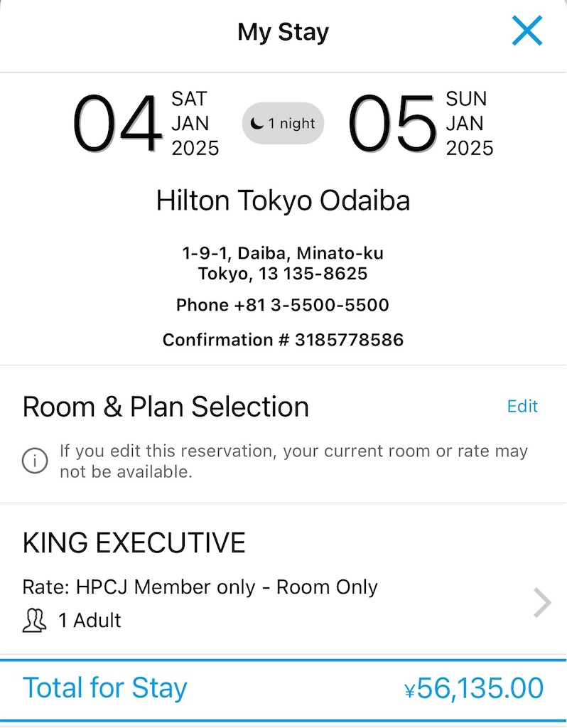Tap the reservation edit warning text
This screenshot has width=567, height=728.
tap(293, 461)
